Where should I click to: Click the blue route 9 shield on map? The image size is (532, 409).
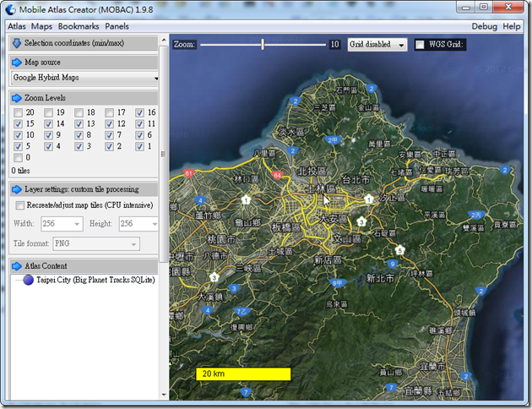click(x=392, y=264)
